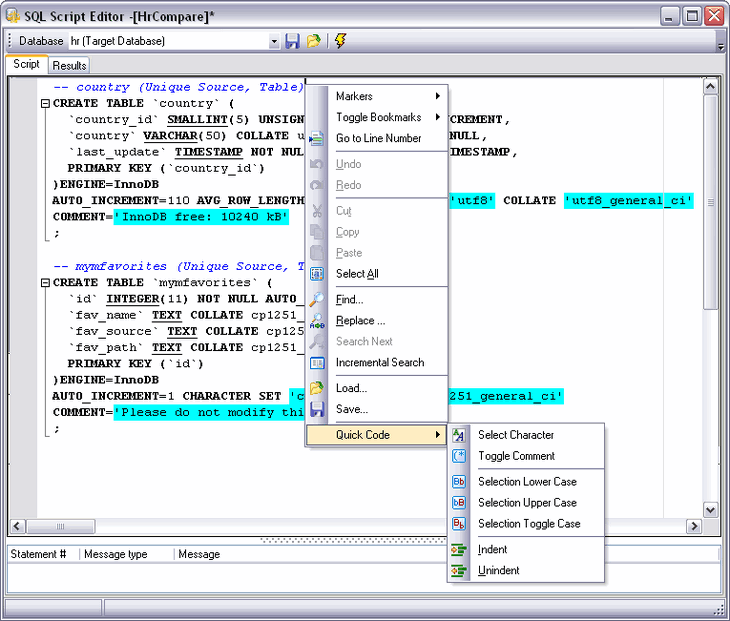Click the Selection Upper Case icon
Screen dimensions: 730x621
tap(459, 503)
